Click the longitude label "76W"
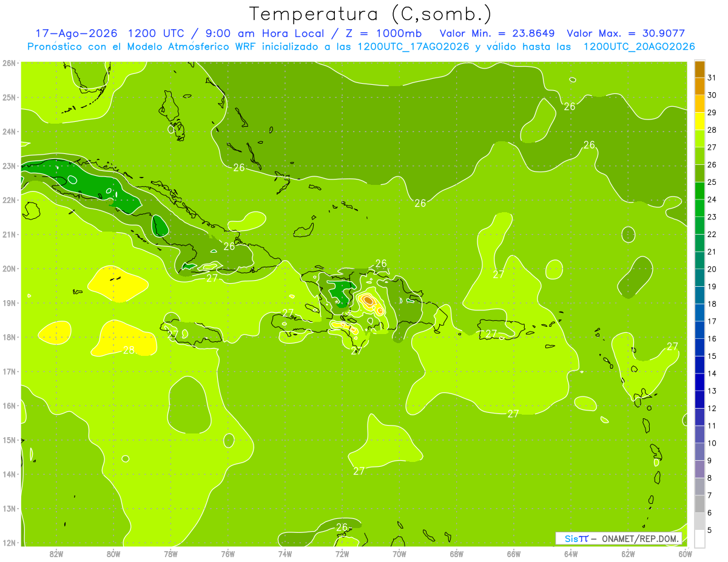 pos(228,554)
